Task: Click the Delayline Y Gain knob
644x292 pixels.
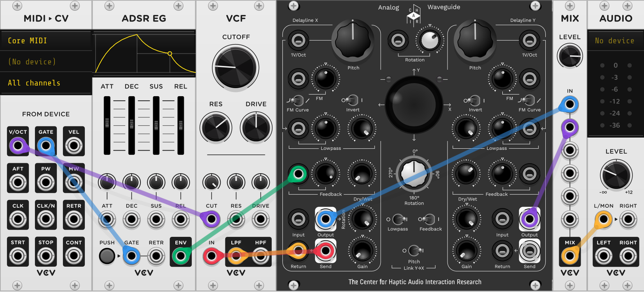Action: click(466, 251)
